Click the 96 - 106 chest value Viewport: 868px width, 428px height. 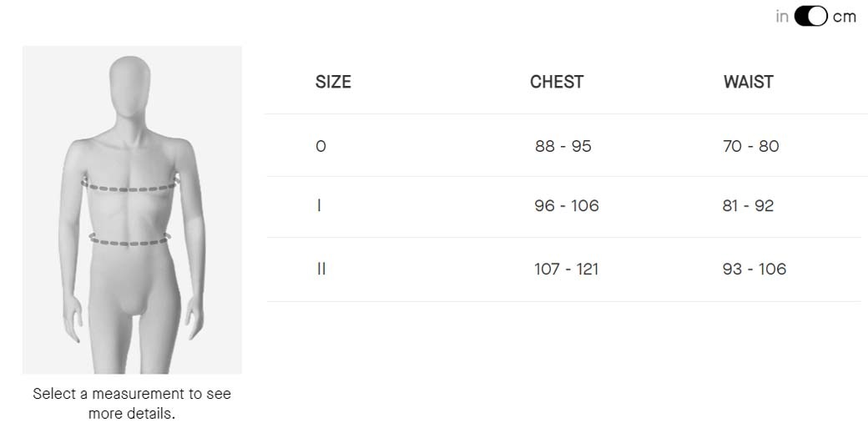(x=567, y=205)
